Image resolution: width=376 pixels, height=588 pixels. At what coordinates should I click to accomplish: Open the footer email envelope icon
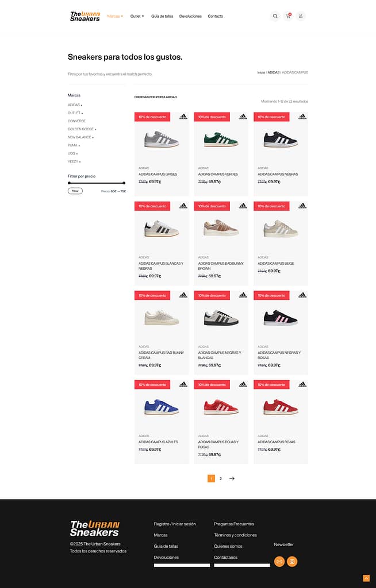[x=279, y=562]
